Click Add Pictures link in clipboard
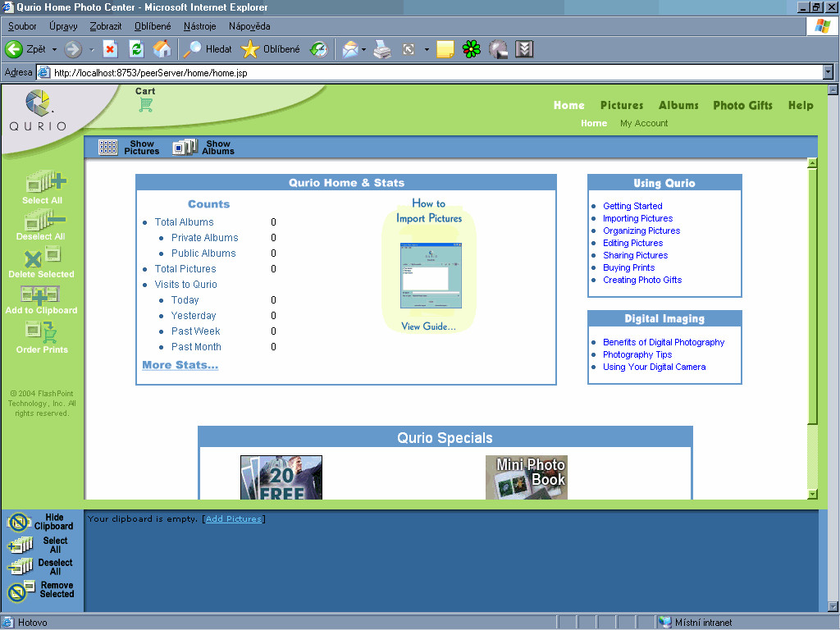Image resolution: width=840 pixels, height=630 pixels. click(x=234, y=518)
